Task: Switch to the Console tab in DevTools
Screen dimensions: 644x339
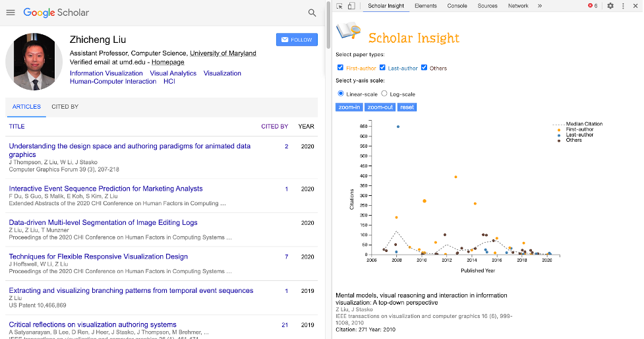Action: 457,6
